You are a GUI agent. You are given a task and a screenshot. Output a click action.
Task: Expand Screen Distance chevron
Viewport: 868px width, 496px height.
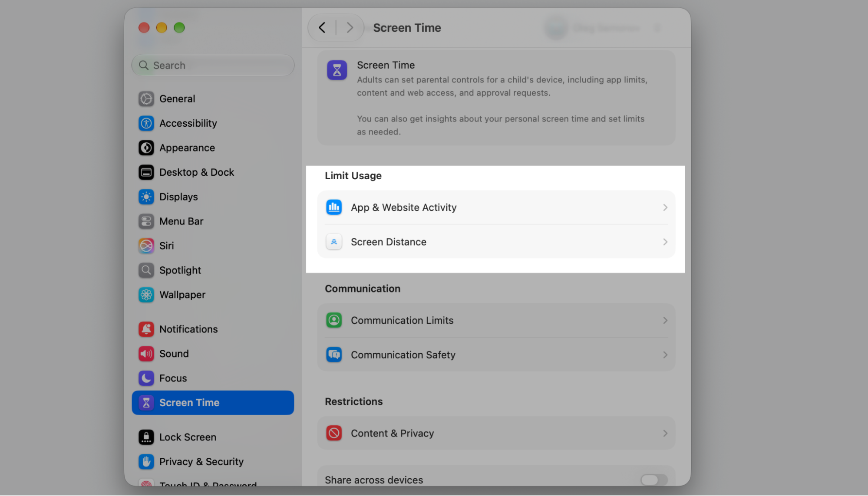tap(665, 242)
